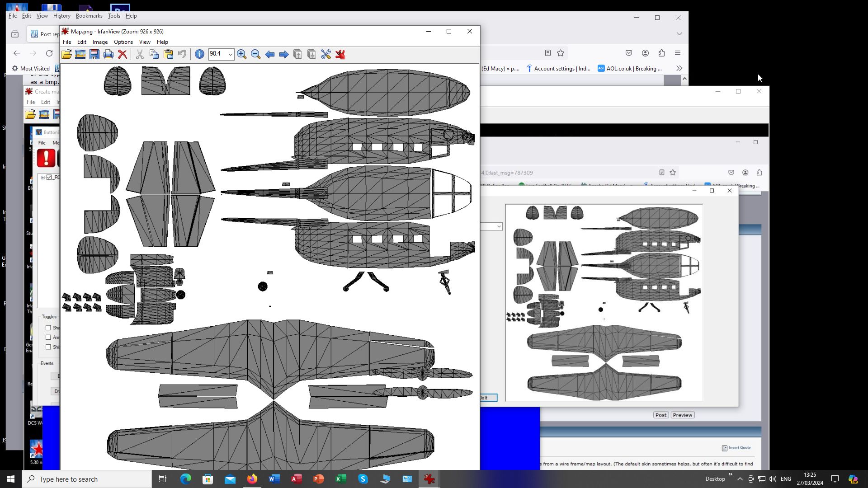Viewport: 868px width, 488px height.
Task: Toggle the first checkbox under Toggles
Action: pyautogui.click(x=48, y=328)
